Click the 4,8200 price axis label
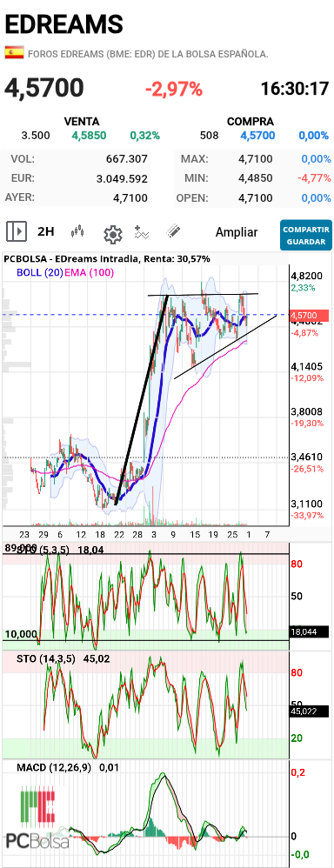The height and width of the screenshot is (868, 334). [306, 277]
